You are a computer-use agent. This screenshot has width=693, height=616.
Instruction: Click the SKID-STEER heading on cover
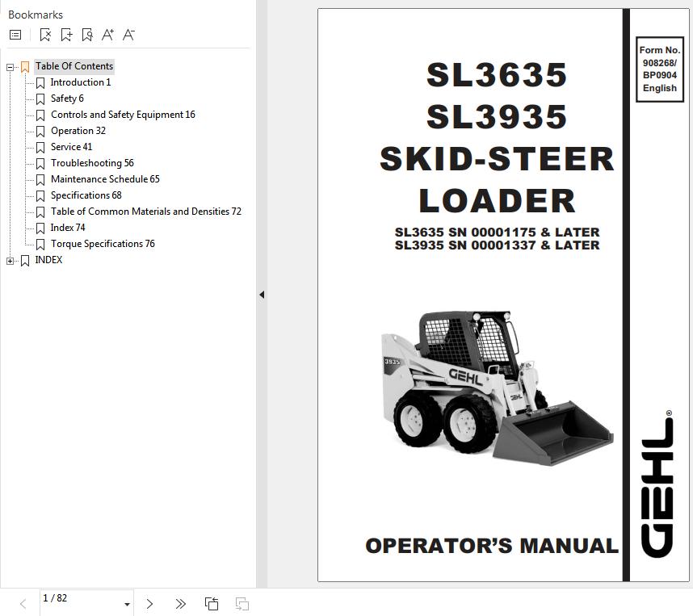(x=498, y=158)
